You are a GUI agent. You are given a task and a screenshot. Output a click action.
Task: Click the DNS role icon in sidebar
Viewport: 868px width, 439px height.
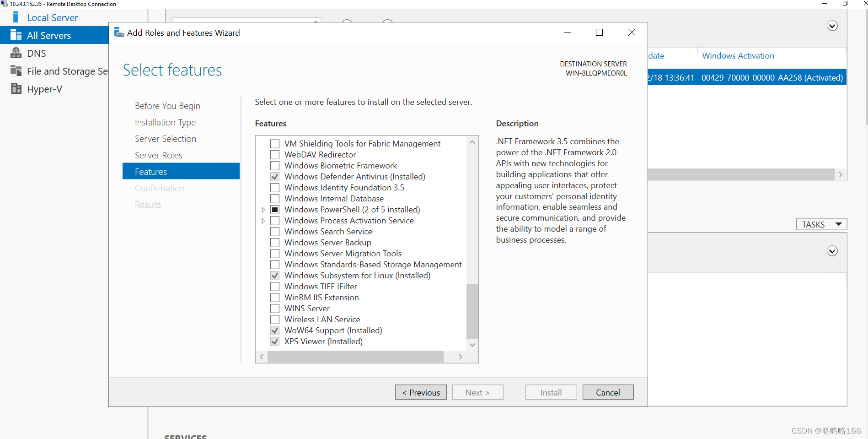click(16, 53)
